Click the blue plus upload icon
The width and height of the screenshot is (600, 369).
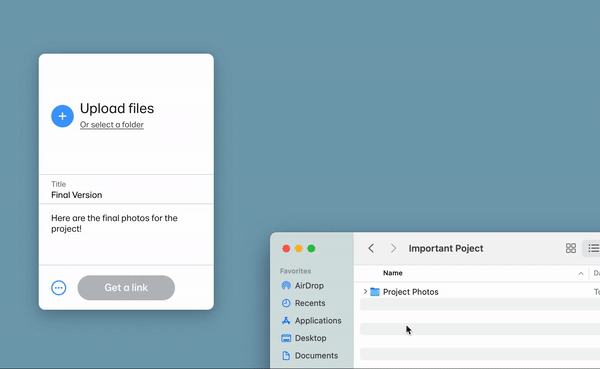(62, 116)
